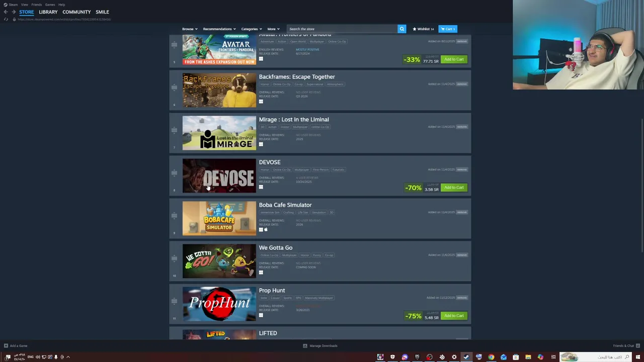Open Mirage : Lost in the Liminal title

(x=294, y=120)
